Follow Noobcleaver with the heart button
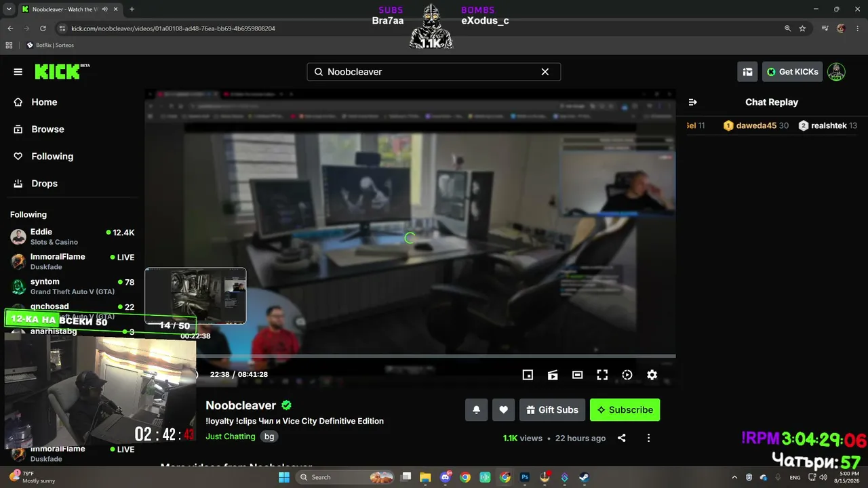868x488 pixels. coord(503,410)
